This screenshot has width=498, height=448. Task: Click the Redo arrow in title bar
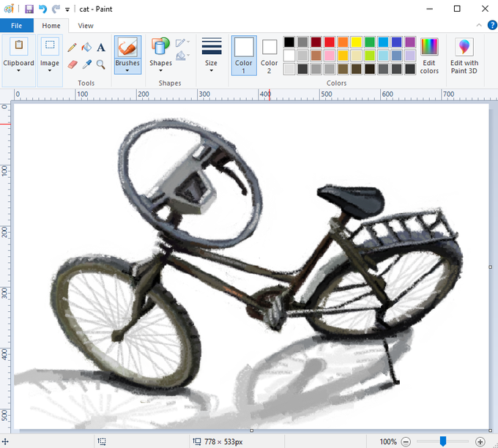click(x=56, y=9)
